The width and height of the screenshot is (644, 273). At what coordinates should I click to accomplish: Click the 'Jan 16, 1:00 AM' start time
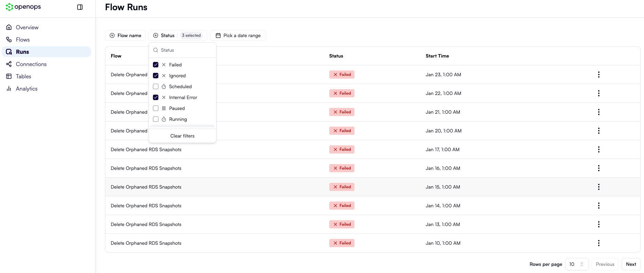(443, 168)
